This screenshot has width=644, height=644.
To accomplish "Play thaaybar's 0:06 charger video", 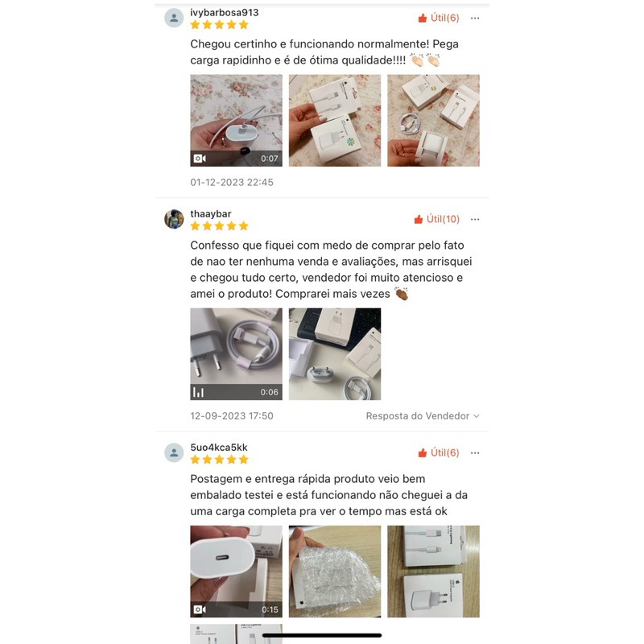I will (x=236, y=354).
